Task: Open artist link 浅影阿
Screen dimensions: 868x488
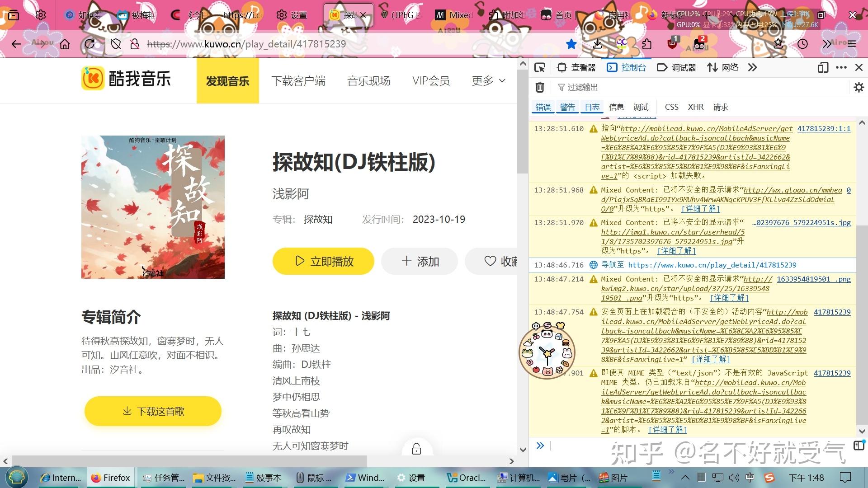Action: point(291,194)
